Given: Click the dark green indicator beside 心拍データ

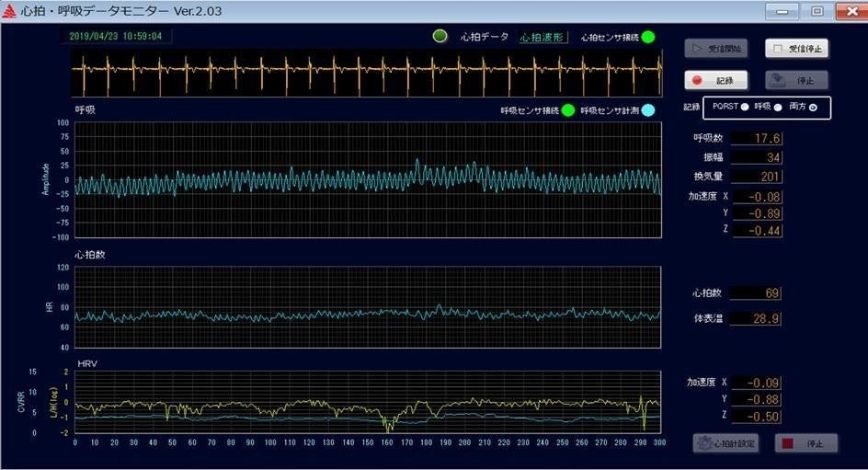Looking at the screenshot, I should coord(440,37).
